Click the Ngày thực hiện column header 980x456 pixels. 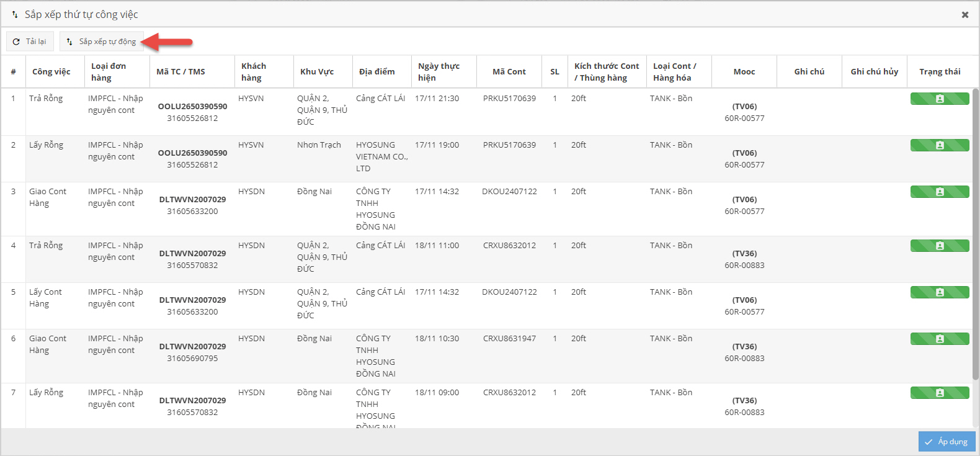click(x=439, y=72)
